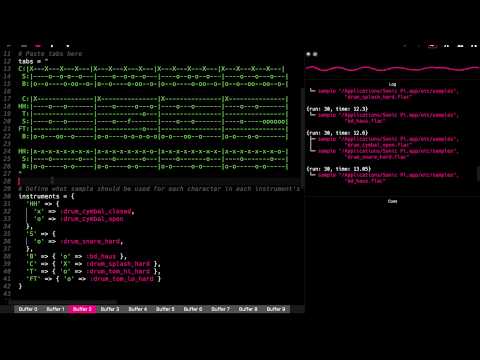
Task: Click 'drum_splash_hard.flac' in the log
Action: click(378, 97)
